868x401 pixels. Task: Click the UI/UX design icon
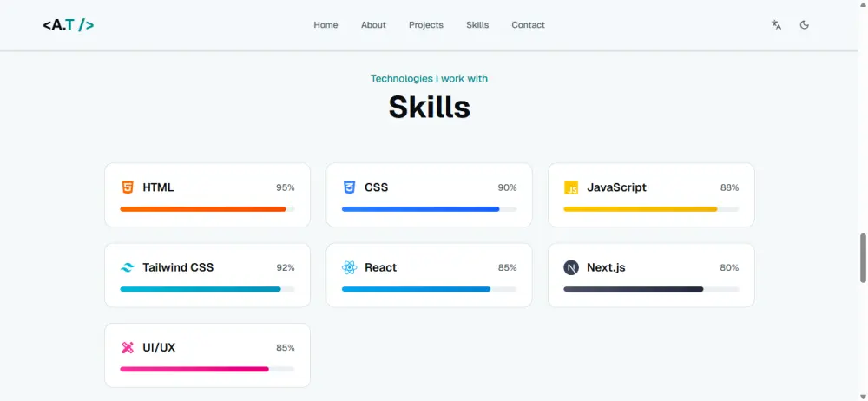point(128,347)
